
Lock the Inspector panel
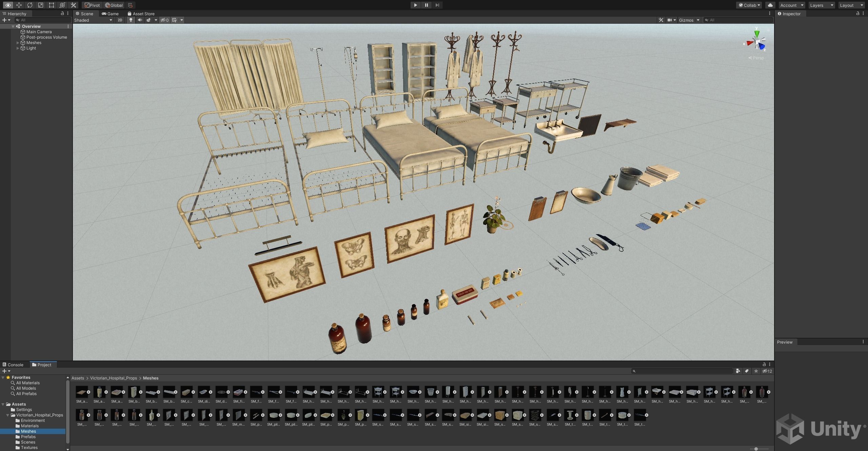click(x=858, y=14)
